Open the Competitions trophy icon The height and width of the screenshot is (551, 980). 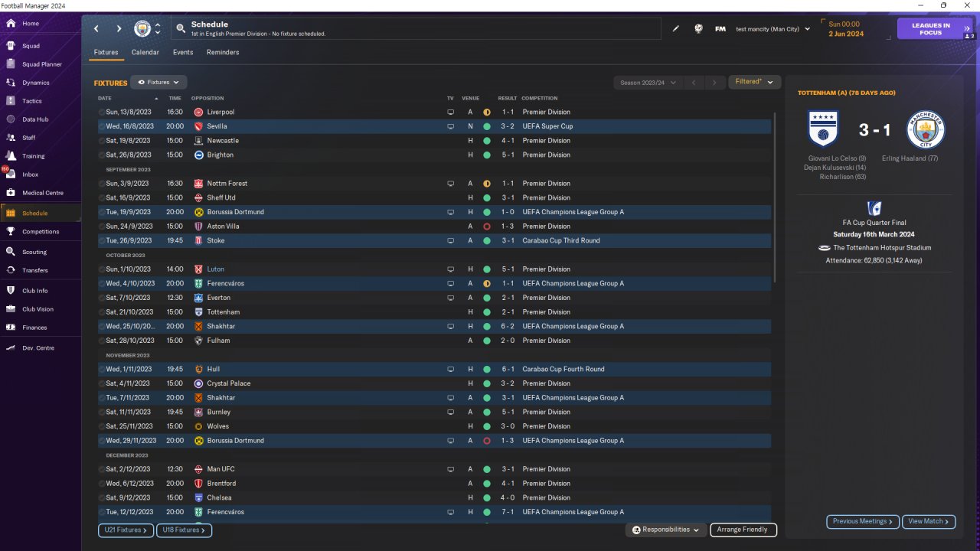click(11, 231)
